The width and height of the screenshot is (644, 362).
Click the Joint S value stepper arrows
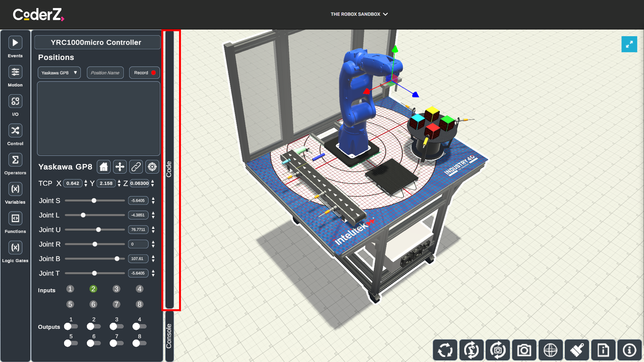pos(153,200)
